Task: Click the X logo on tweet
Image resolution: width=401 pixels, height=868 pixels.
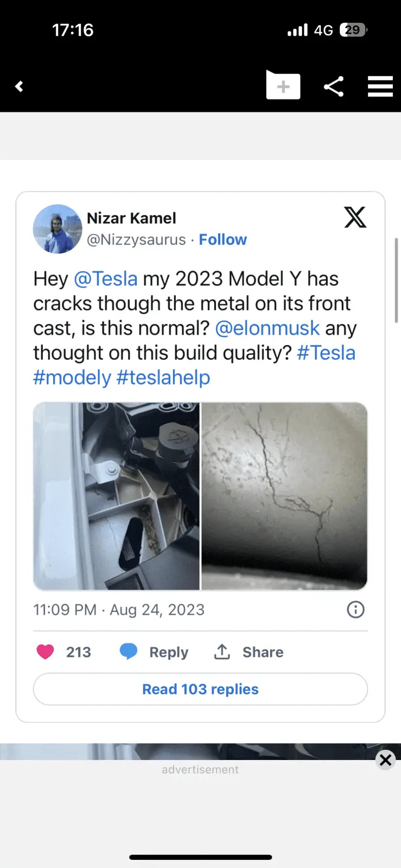Action: tap(355, 218)
